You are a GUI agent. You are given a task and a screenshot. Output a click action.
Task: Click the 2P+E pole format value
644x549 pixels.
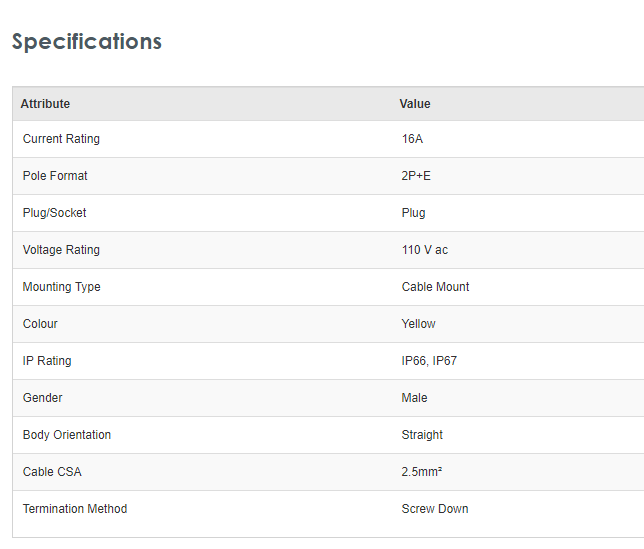416,176
